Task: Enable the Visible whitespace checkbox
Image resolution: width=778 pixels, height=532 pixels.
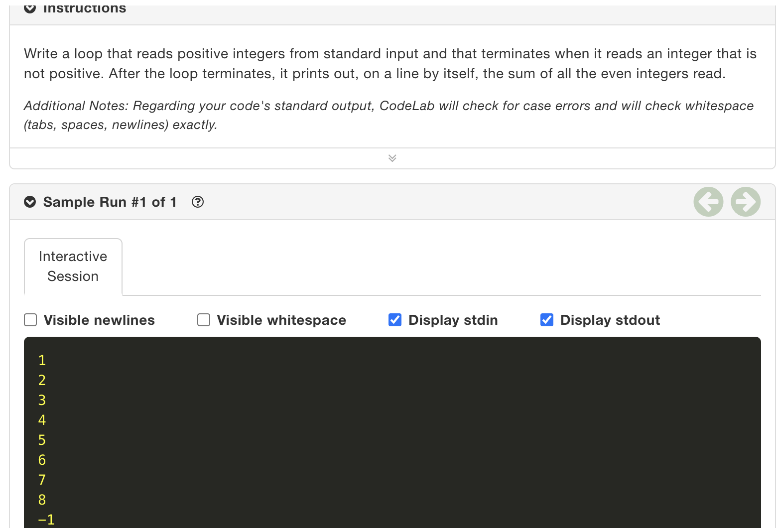Action: click(204, 320)
